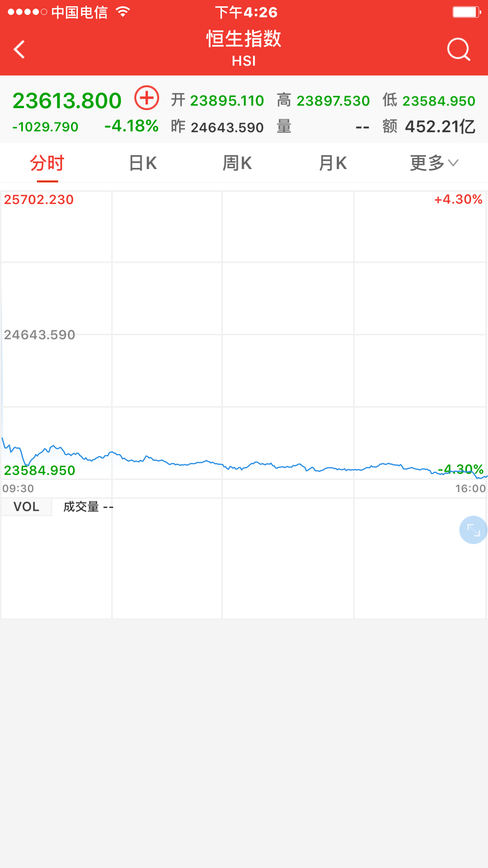
Task: Tap the 16:00 time axis marker
Action: 470,489
